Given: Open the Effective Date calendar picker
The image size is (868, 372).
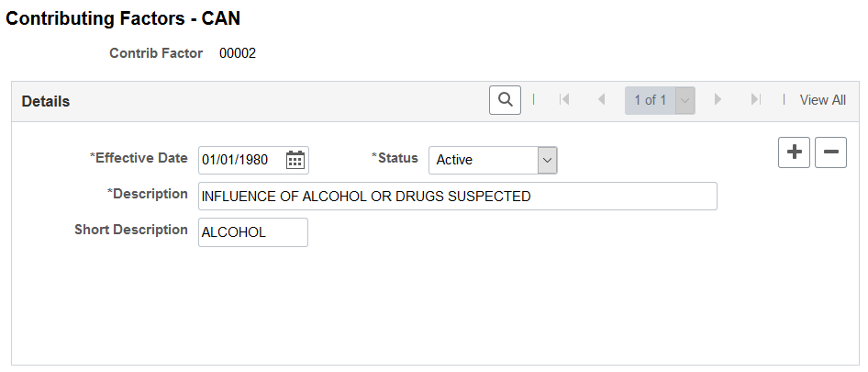Looking at the screenshot, I should (x=295, y=160).
